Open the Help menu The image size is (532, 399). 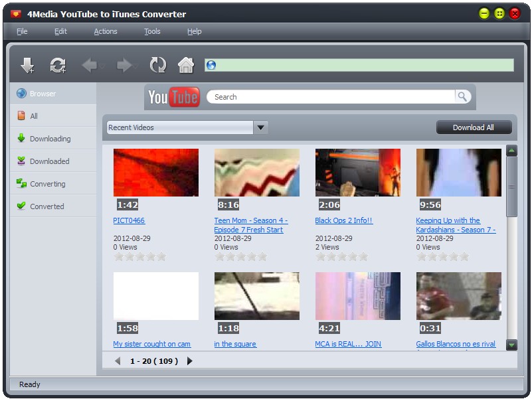tap(195, 31)
